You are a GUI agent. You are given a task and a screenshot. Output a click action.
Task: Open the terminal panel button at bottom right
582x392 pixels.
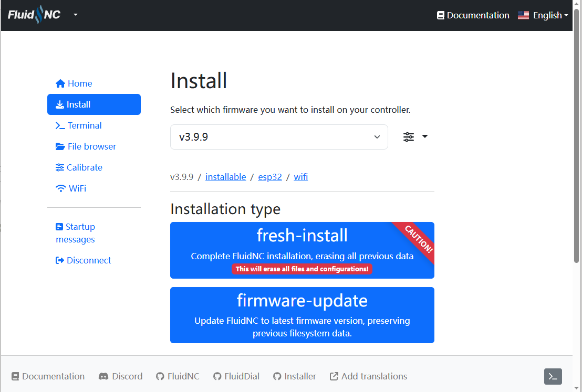click(553, 377)
